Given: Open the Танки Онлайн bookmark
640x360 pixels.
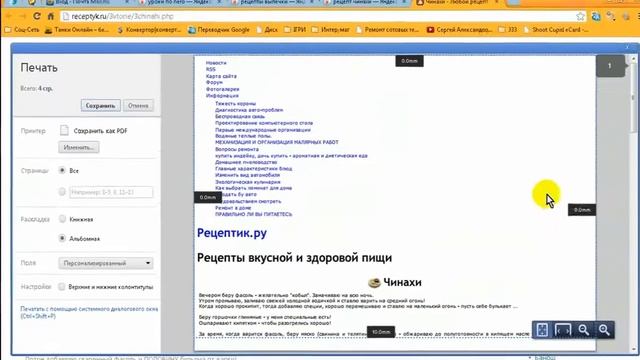Looking at the screenshot, I should tap(77, 30).
